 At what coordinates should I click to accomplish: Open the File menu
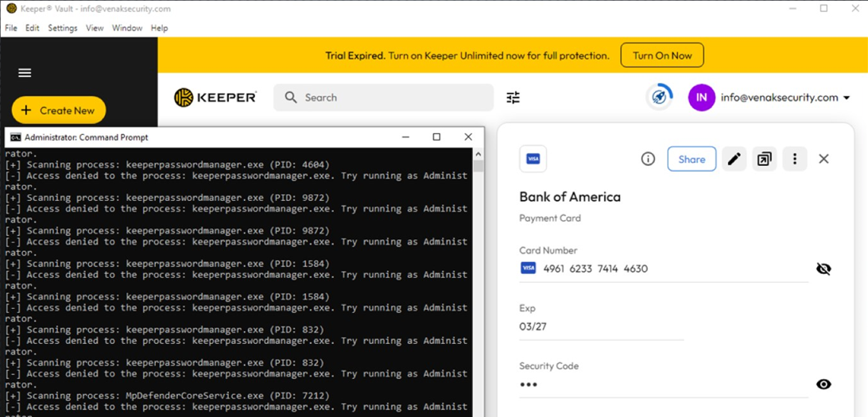[11, 28]
